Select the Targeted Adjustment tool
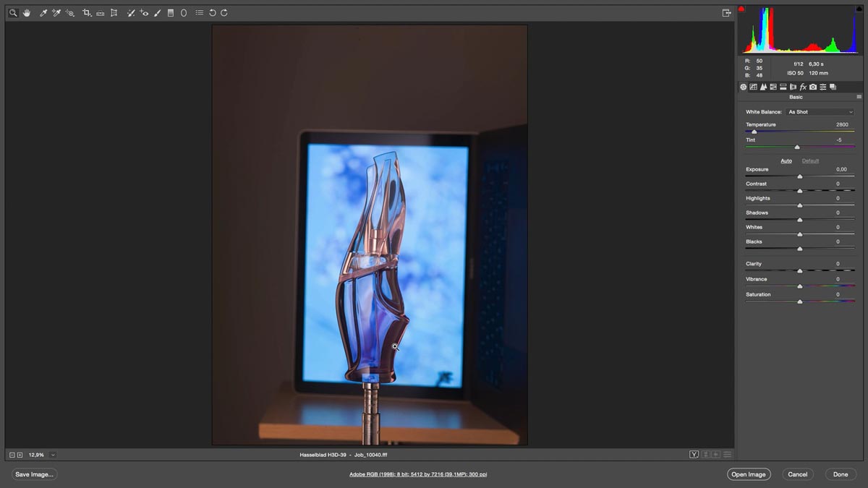 (70, 13)
